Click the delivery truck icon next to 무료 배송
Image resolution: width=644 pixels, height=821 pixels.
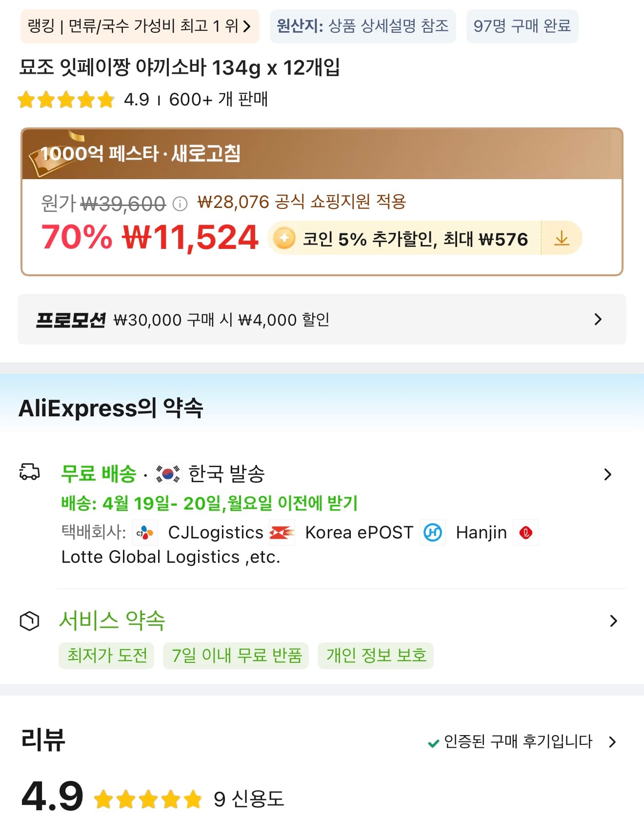(x=30, y=472)
